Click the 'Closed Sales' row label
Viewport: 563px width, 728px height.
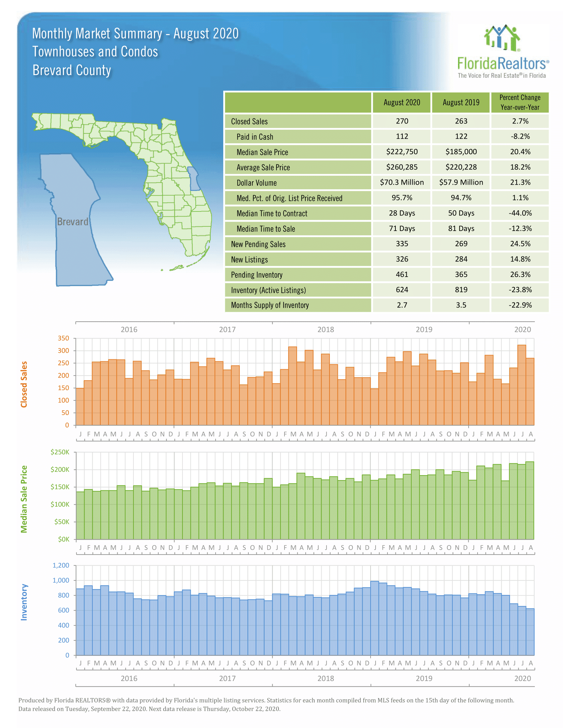pyautogui.click(x=249, y=121)
